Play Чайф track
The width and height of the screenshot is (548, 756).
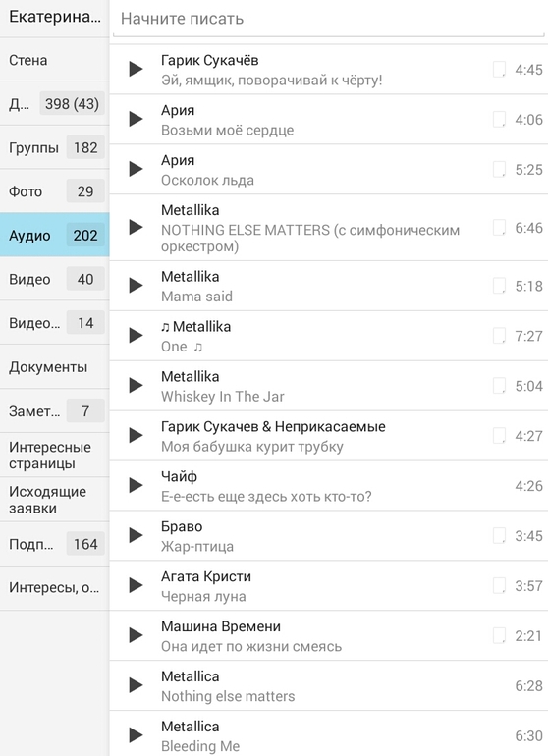(137, 486)
